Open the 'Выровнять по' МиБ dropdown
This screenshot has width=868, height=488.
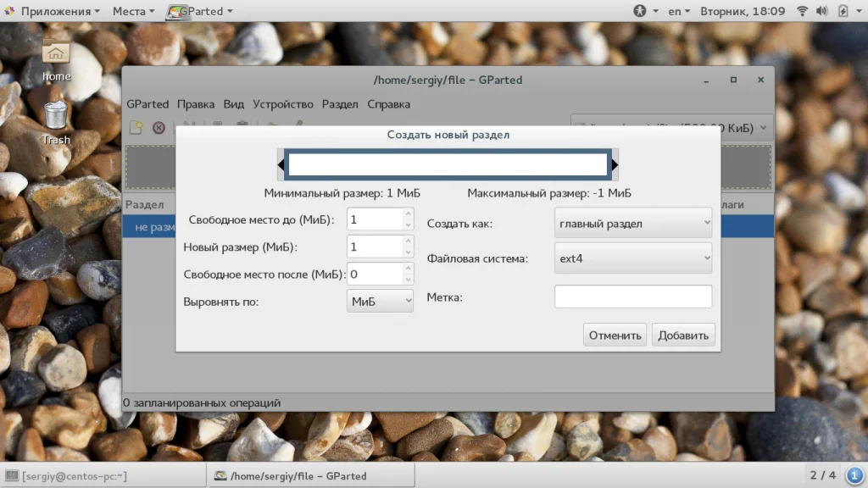[380, 301]
